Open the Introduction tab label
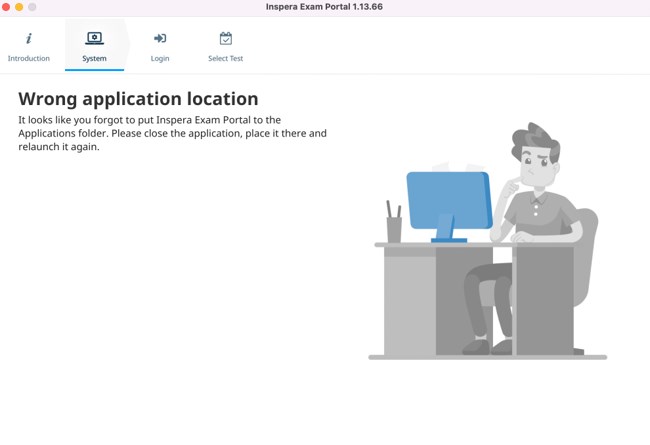The width and height of the screenshot is (650, 445). click(29, 58)
